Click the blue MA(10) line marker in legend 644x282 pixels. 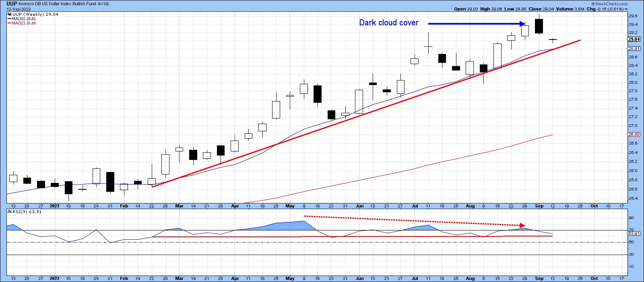tap(9, 19)
